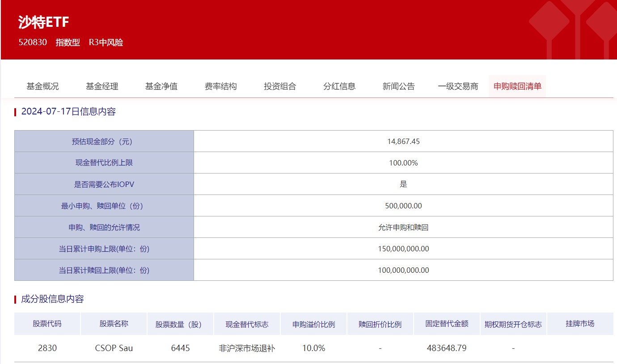Click 当日累计赎回上限 row label

point(104,270)
